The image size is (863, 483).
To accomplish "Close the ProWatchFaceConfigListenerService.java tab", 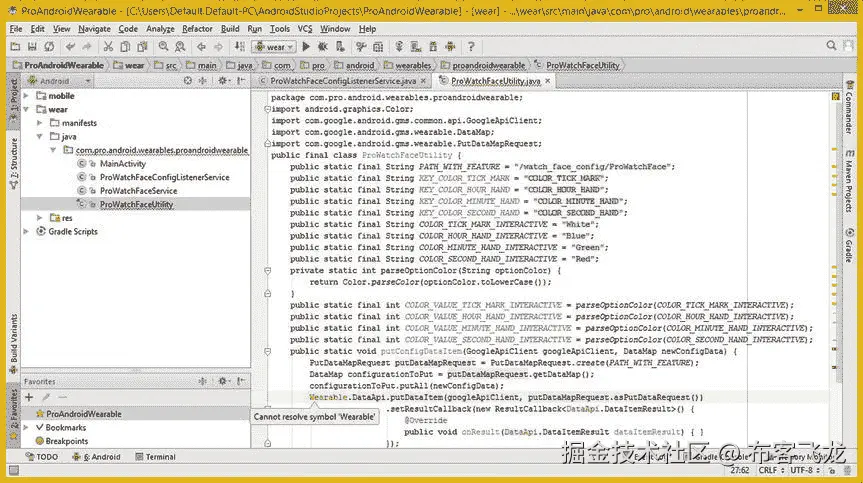I will [x=423, y=81].
